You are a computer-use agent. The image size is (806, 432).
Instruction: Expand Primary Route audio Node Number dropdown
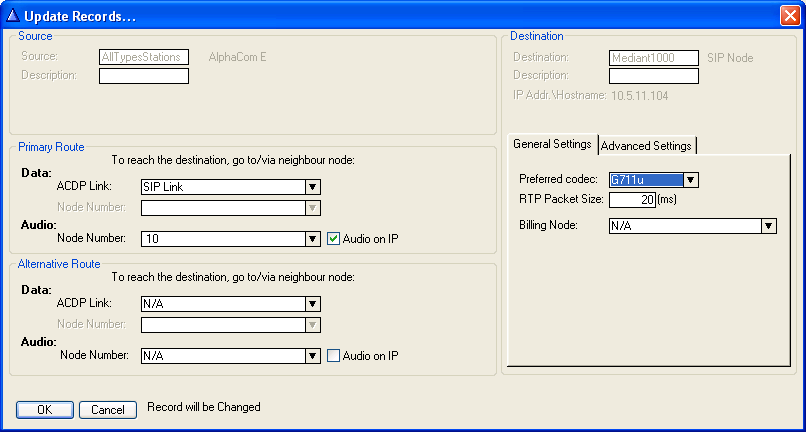312,239
